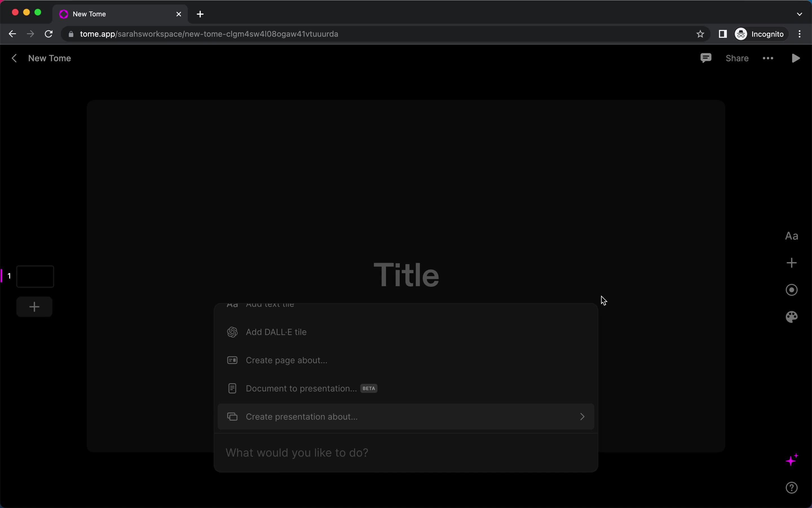The image size is (812, 508).
Task: Choose Create page about... option
Action: (406, 360)
